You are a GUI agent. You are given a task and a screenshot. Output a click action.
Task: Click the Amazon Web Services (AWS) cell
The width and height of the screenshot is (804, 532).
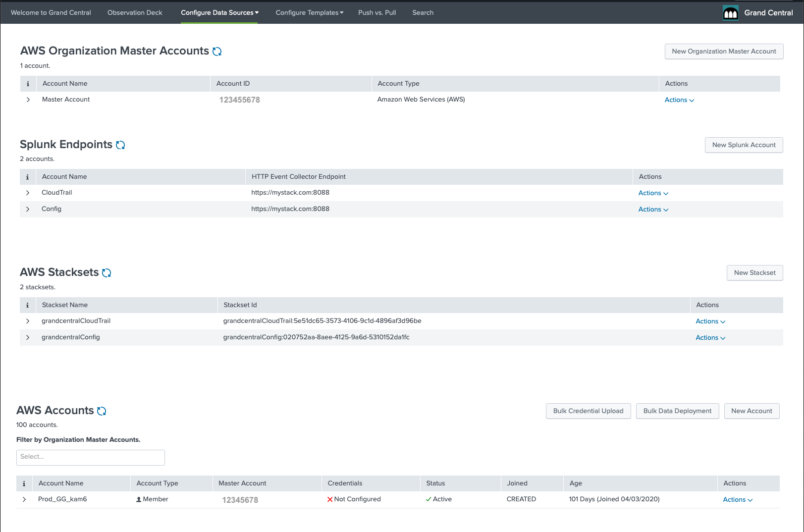point(421,100)
